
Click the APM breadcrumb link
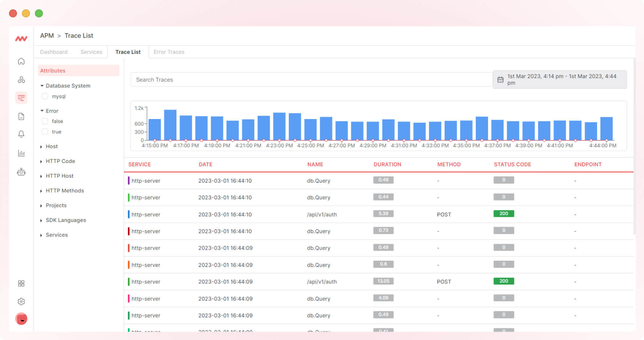(x=47, y=36)
